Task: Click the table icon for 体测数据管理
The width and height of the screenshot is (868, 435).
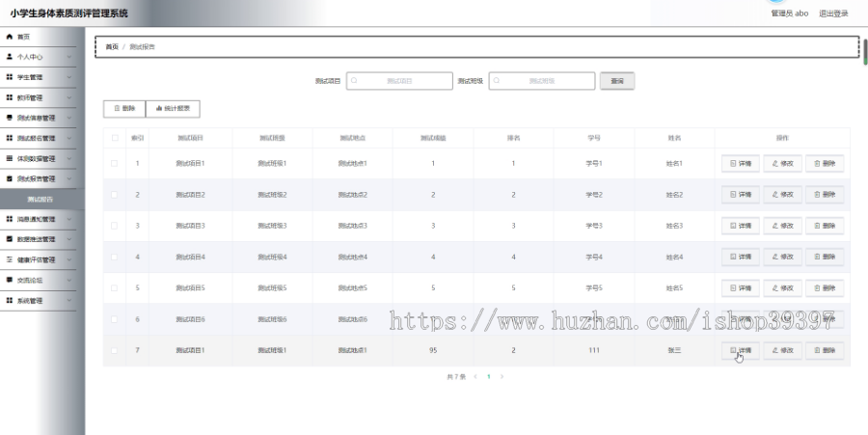Action: [x=10, y=158]
